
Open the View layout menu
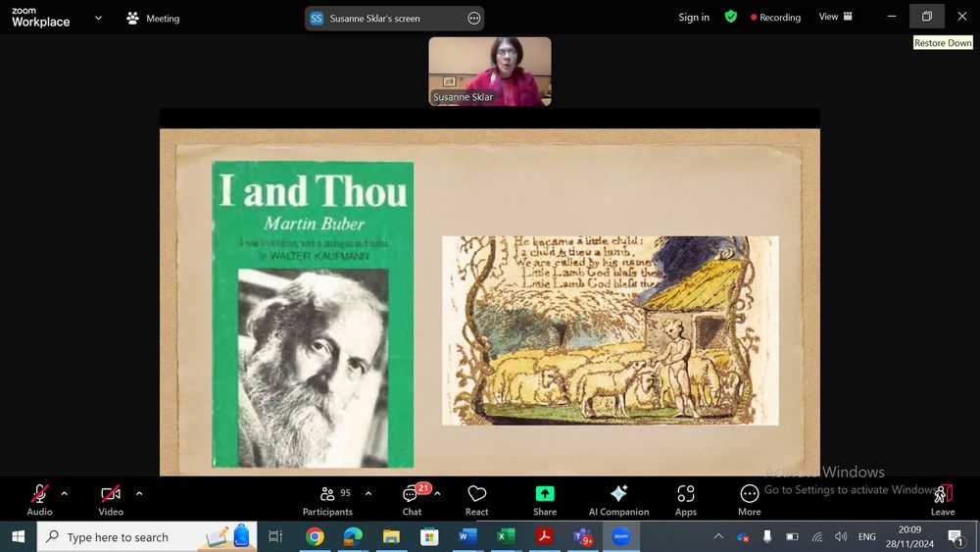(x=836, y=17)
